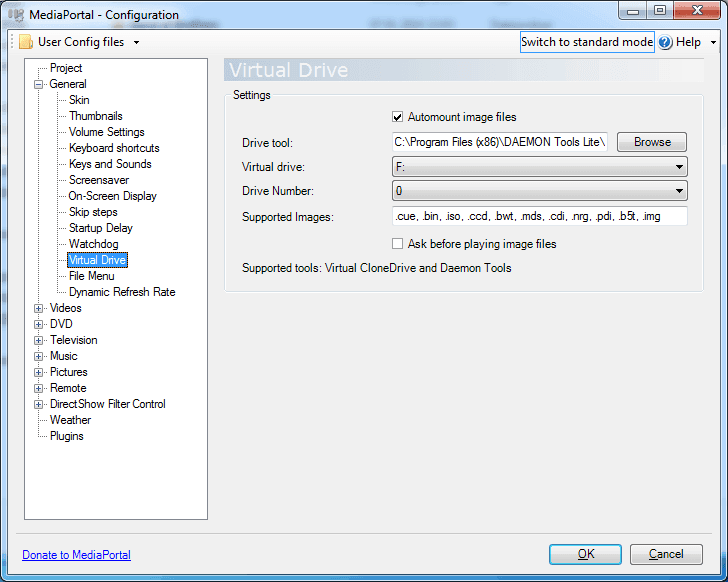
Task: Expand the Videos tree node
Action: (x=39, y=308)
